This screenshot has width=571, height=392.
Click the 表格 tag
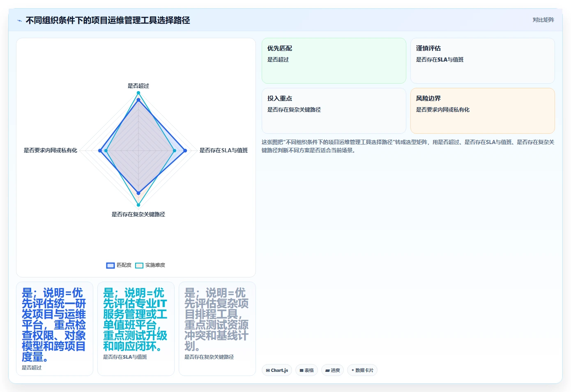tap(306, 370)
